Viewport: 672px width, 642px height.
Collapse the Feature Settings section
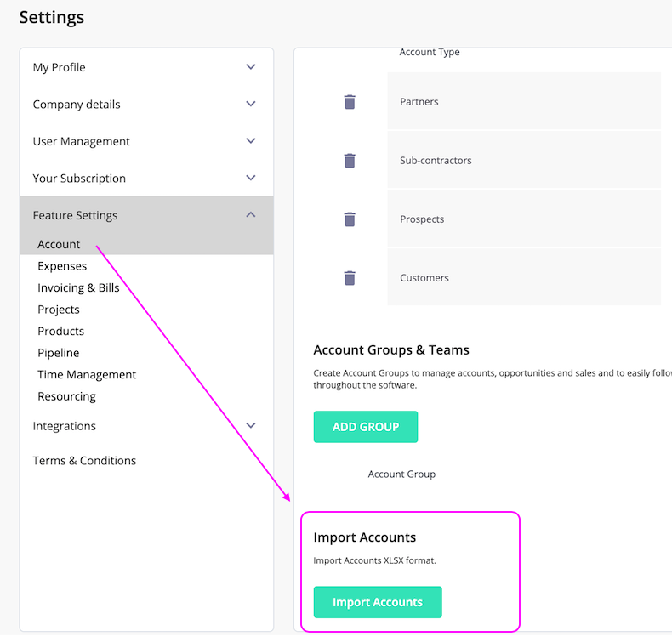pyautogui.click(x=250, y=215)
